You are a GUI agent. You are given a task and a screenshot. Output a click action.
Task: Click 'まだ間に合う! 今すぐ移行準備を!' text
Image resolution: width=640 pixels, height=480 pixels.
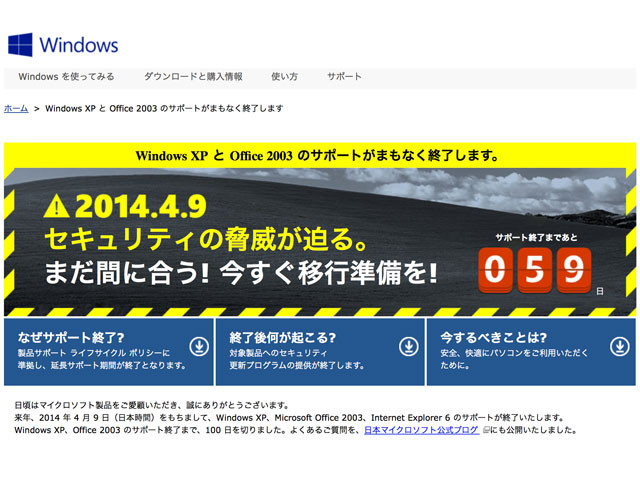(x=241, y=273)
